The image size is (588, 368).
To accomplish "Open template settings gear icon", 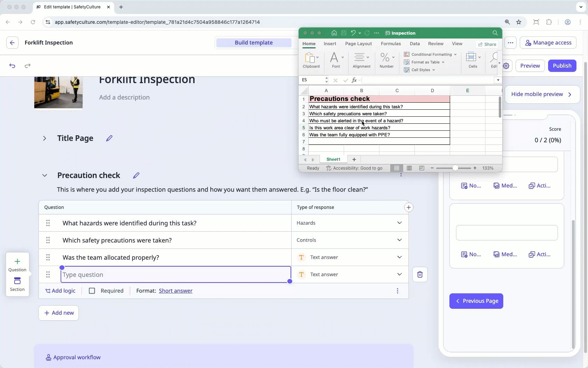I will point(506,66).
